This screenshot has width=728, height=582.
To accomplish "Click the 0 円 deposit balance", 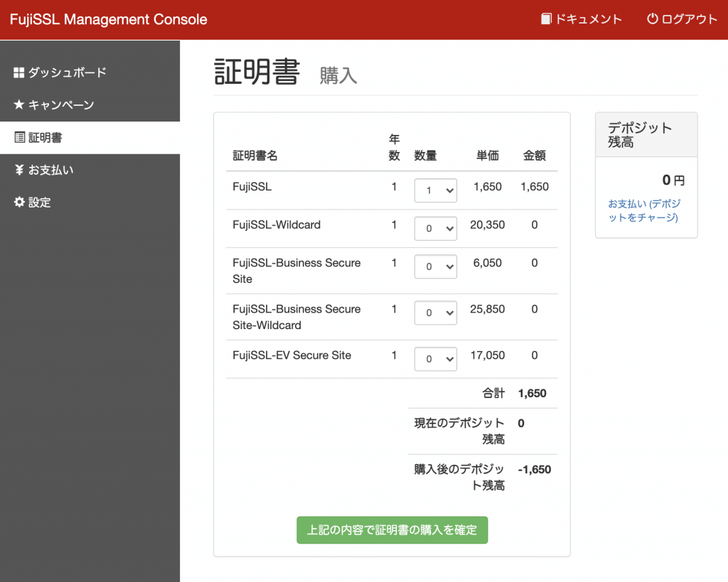I will [673, 180].
